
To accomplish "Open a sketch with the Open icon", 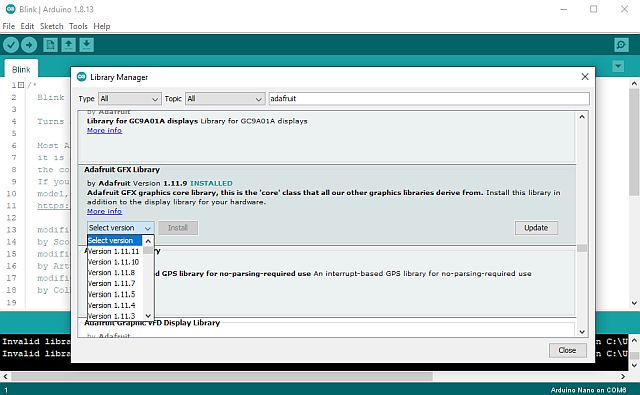I will pos(69,44).
